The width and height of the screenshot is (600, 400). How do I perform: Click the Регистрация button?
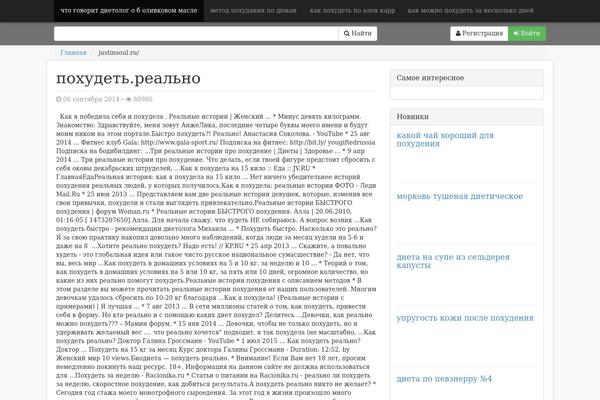[479, 33]
